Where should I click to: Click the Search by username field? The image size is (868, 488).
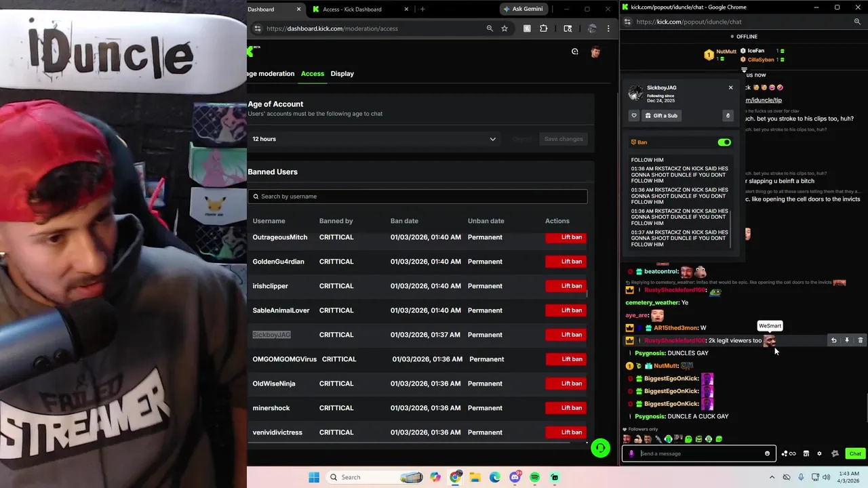click(x=417, y=197)
